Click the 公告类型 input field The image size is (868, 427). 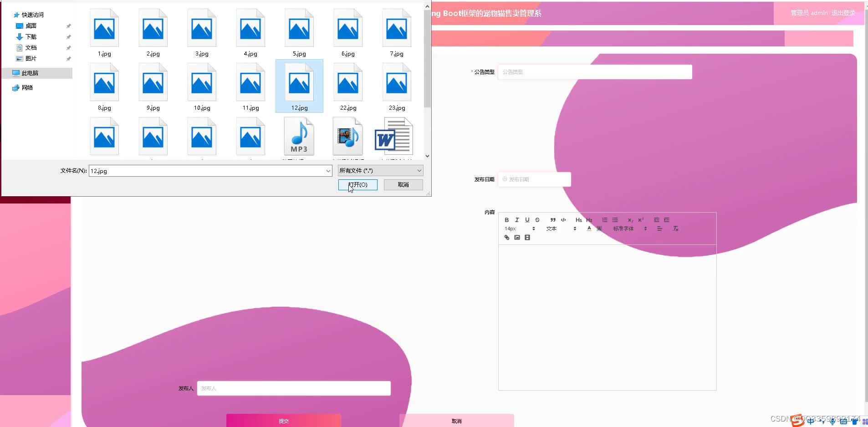(x=595, y=72)
